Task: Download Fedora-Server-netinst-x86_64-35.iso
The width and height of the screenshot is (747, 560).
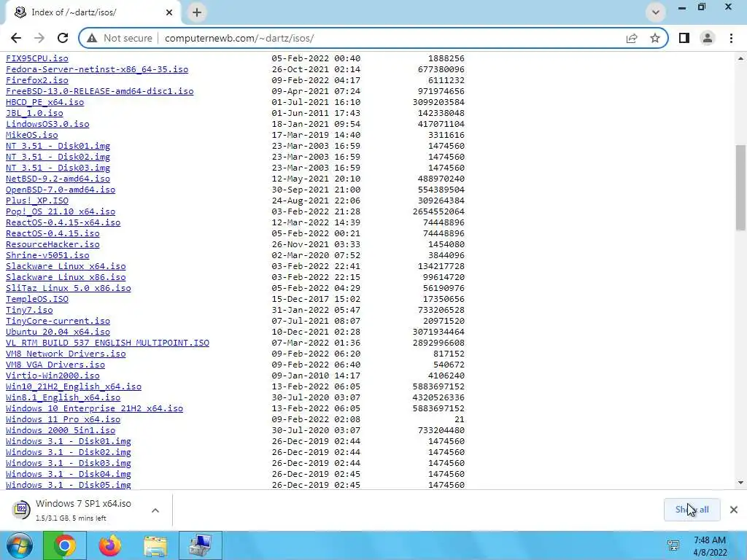Action: click(x=97, y=69)
